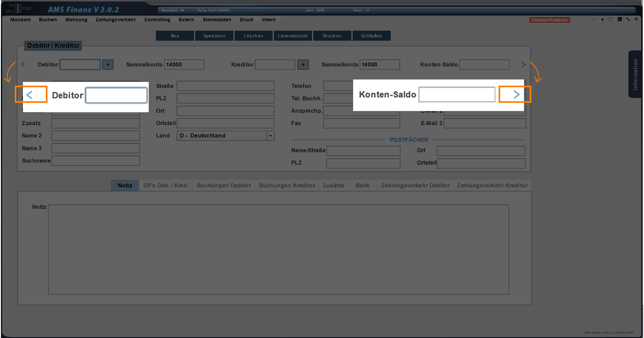Image resolution: width=644 pixels, height=338 pixels.
Task: Open the Zahlungsverkehr Kreditor tab
Action: pyautogui.click(x=492, y=185)
